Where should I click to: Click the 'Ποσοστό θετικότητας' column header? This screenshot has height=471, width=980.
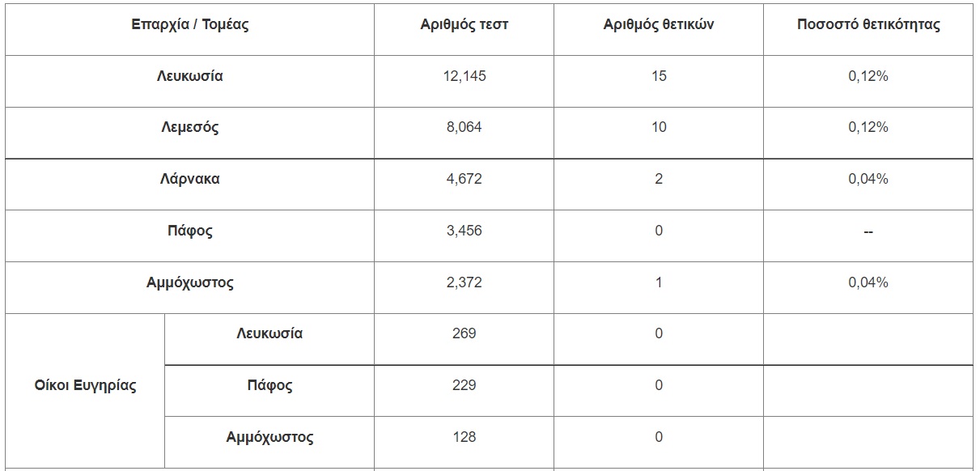pyautogui.click(x=868, y=24)
